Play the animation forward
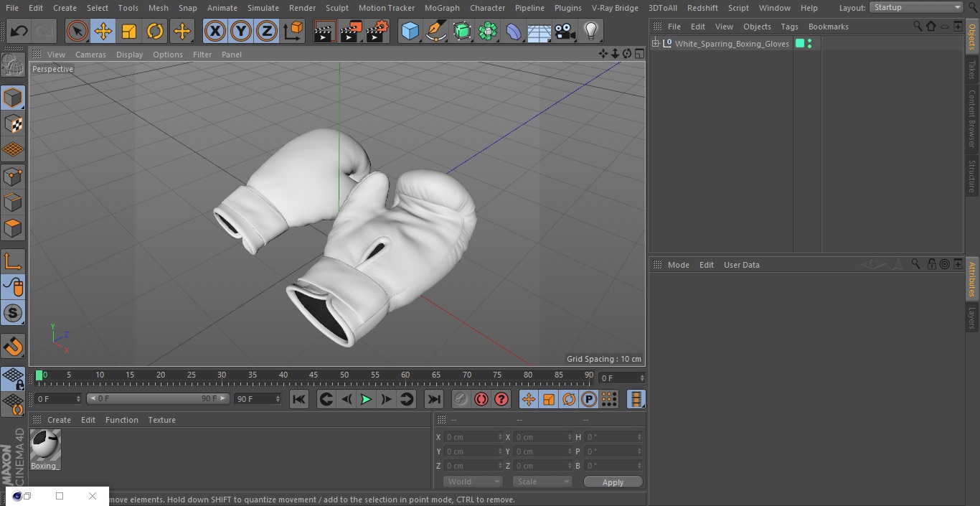Viewport: 980px width, 506px height. (x=366, y=399)
